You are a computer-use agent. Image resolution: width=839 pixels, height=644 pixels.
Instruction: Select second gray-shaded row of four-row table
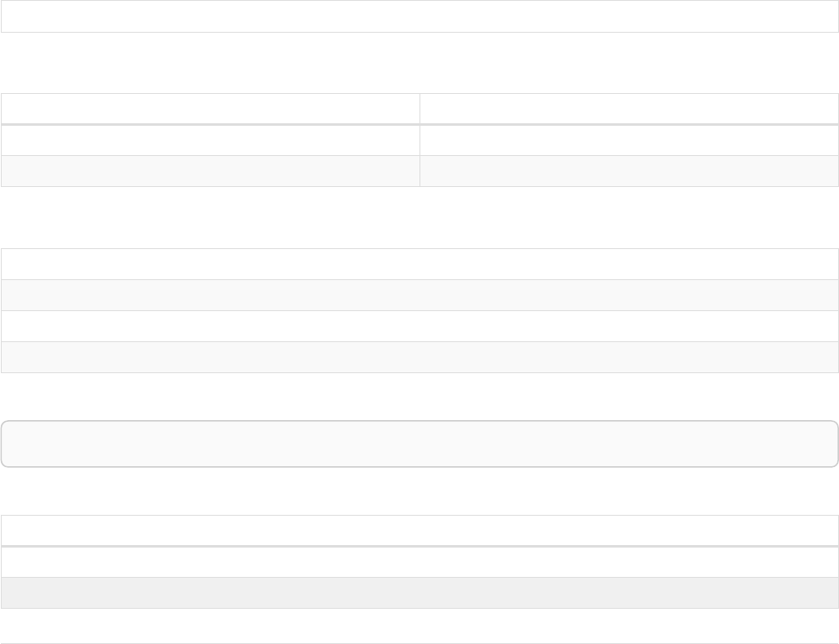pyautogui.click(x=419, y=295)
